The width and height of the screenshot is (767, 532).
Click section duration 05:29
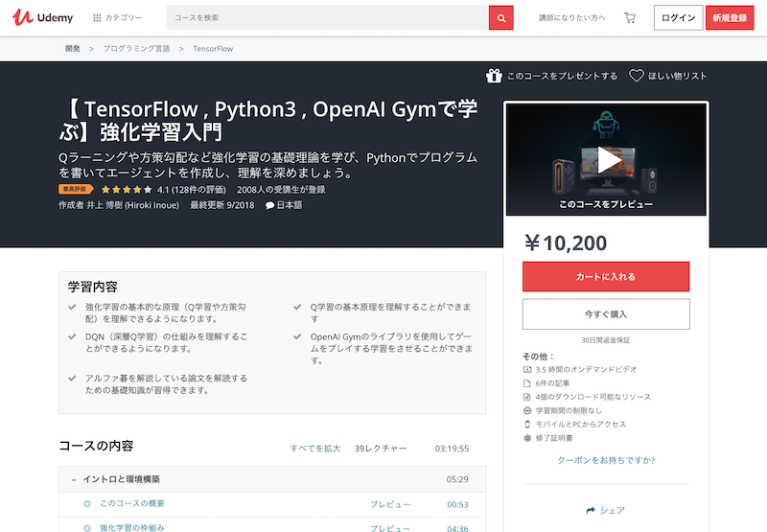[457, 479]
